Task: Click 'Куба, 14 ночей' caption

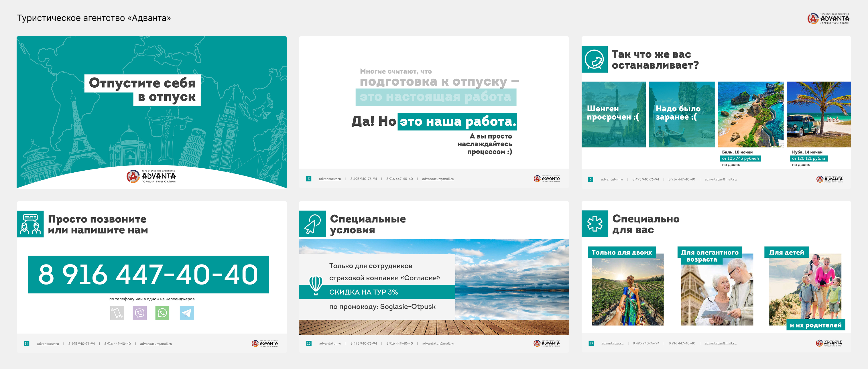Action: coord(807,152)
